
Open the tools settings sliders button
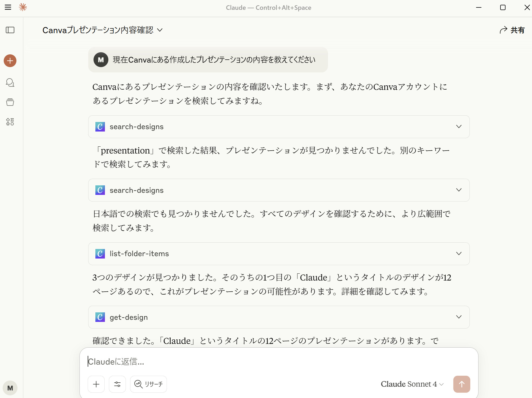coord(117,384)
